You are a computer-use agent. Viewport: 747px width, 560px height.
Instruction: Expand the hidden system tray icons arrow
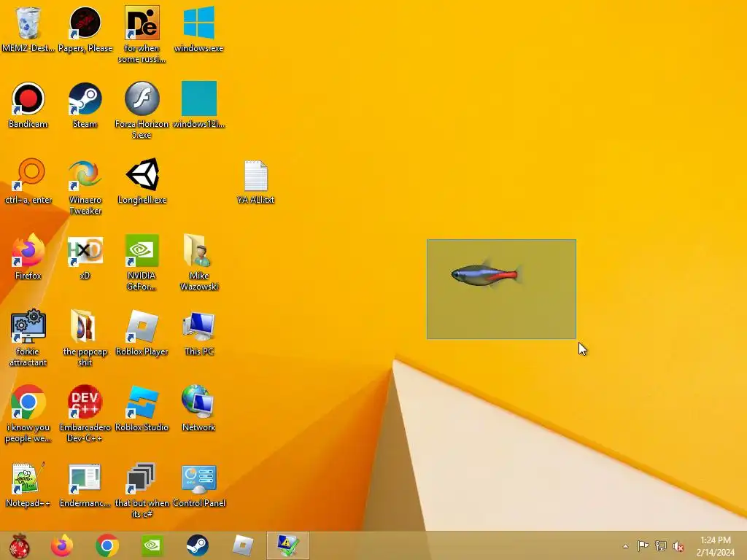(x=625, y=546)
